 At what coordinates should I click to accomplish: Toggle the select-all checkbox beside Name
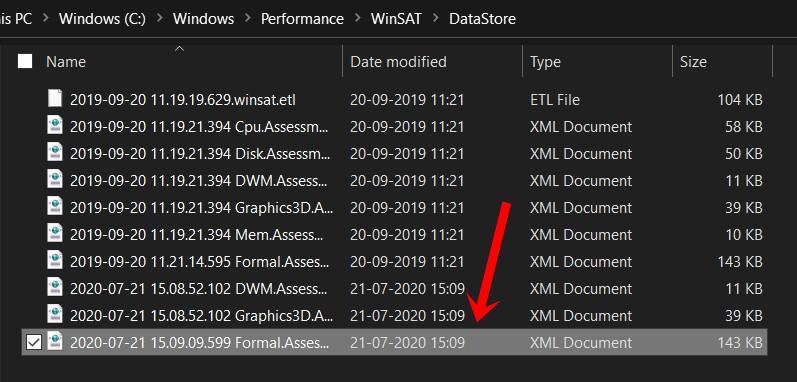[x=25, y=61]
